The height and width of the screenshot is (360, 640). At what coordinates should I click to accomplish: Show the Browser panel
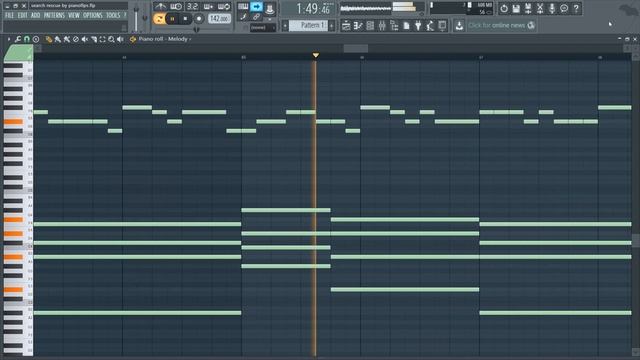[x=394, y=26]
